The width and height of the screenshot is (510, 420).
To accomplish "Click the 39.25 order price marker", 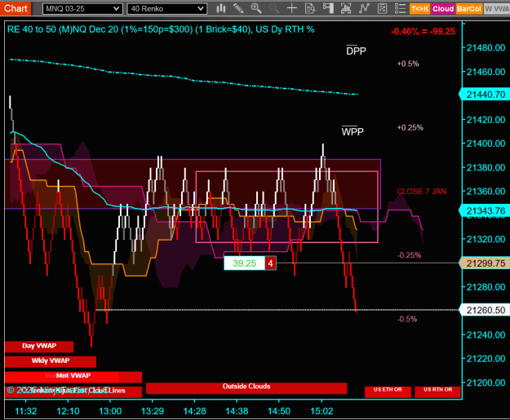I will point(245,263).
